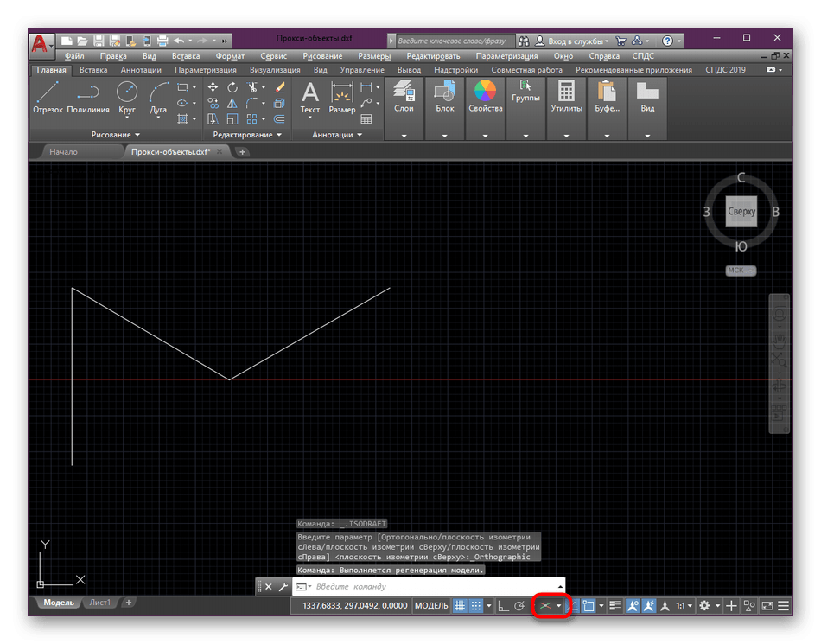Open the Формат menu
This screenshot has height=644, width=821.
(x=230, y=56)
